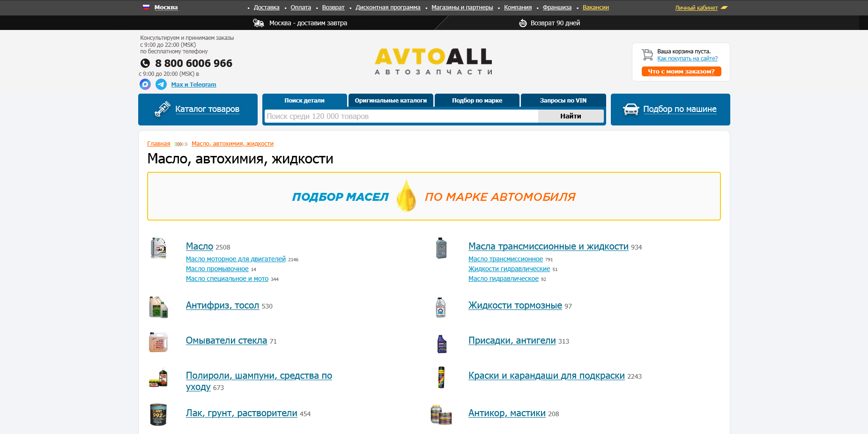Open Масла трансмиссионные и жидкости heading
The image size is (868, 434).
pos(549,246)
